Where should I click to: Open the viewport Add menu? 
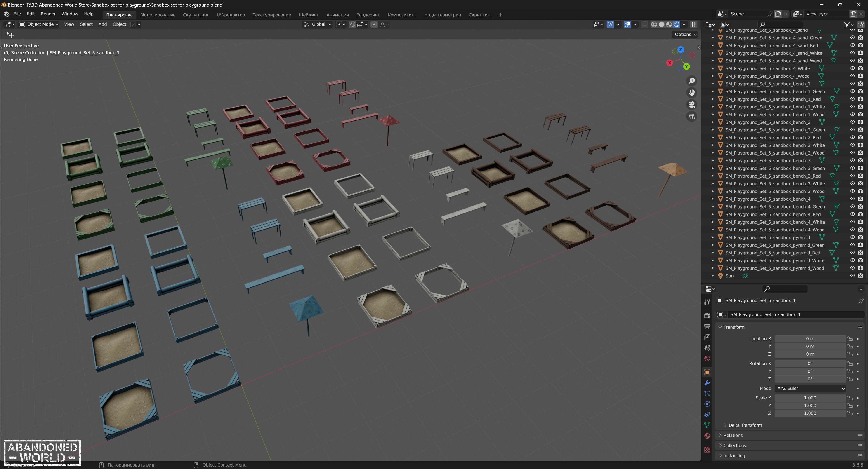[102, 24]
